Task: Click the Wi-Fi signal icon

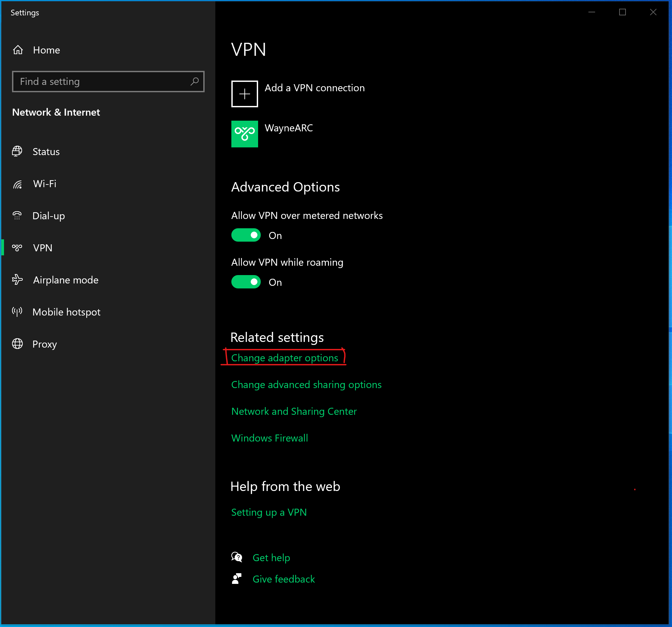Action: point(18,184)
